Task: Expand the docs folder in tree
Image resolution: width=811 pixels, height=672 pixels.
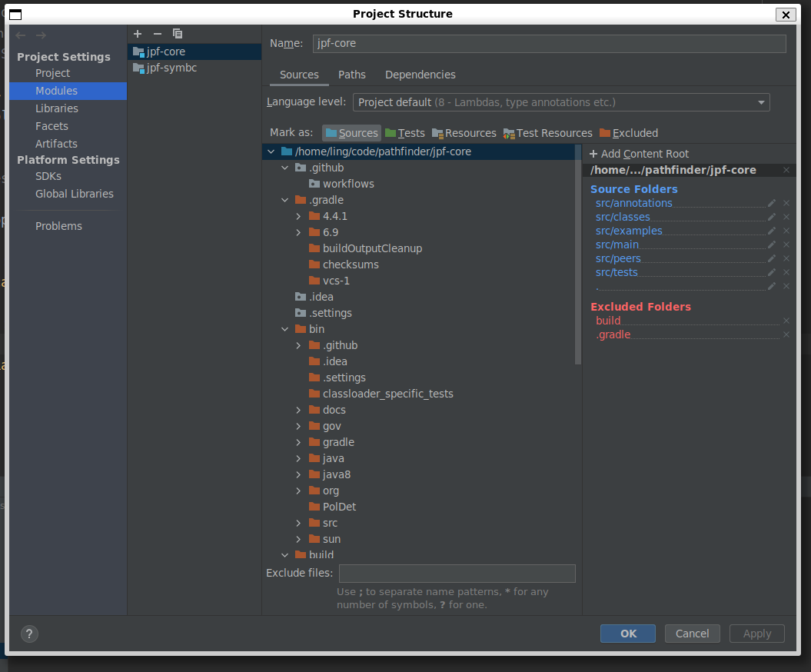Action: (x=298, y=411)
